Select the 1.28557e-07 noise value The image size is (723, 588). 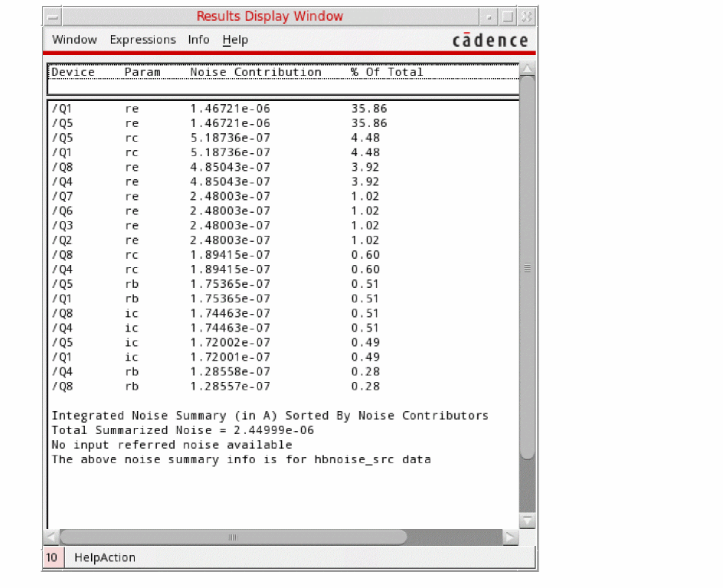tap(230, 387)
